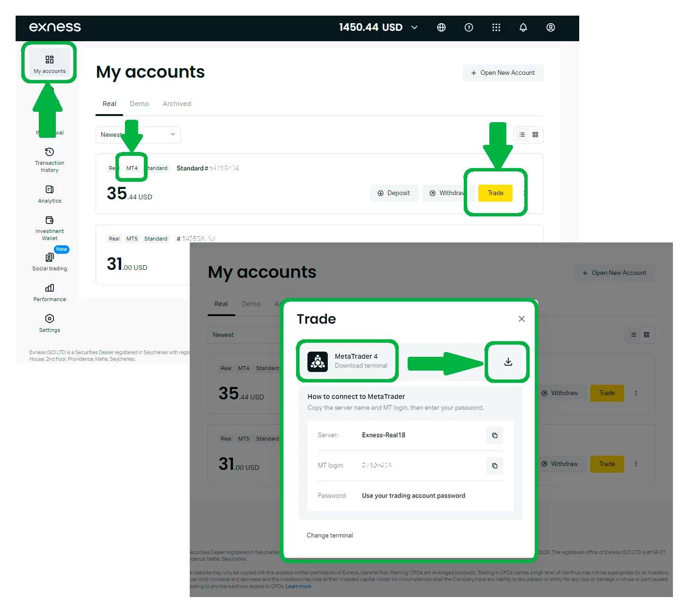Open Transaction history in sidebar
This screenshot has height=616, width=698.
click(x=50, y=159)
